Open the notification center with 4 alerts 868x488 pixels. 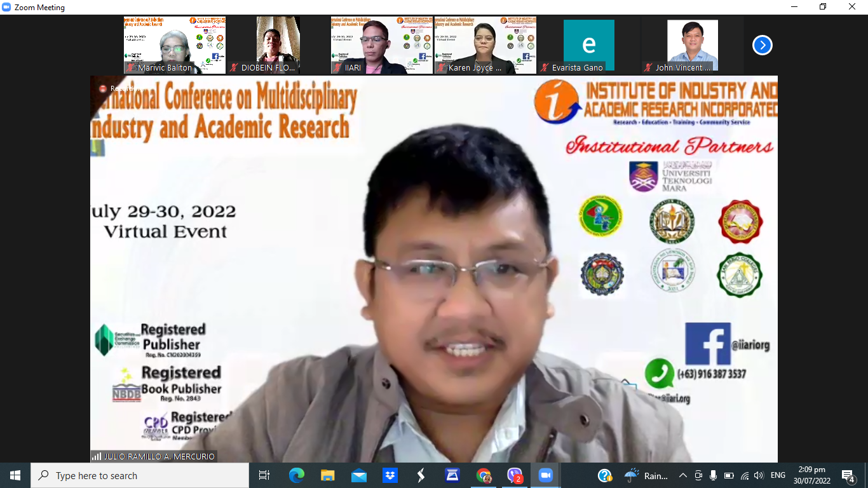click(848, 475)
